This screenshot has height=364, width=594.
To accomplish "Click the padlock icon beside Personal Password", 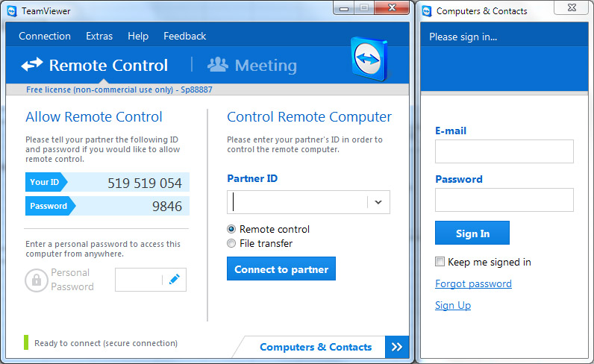I will (36, 280).
